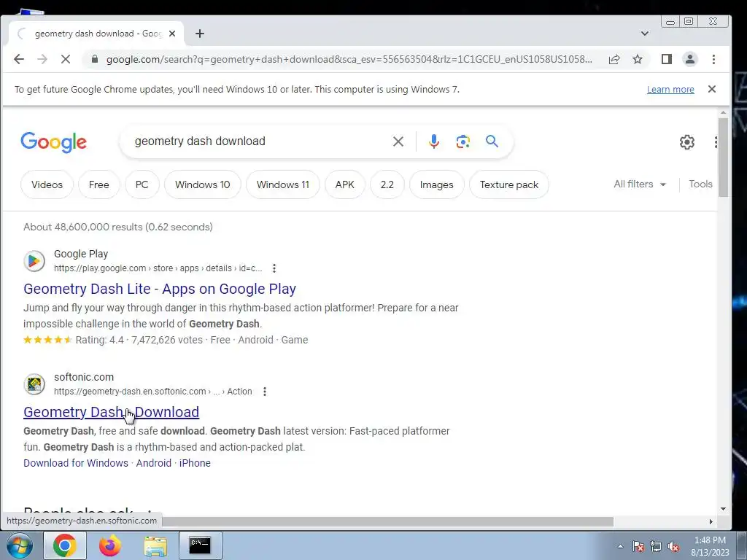Image resolution: width=747 pixels, height=560 pixels.
Task: Start voice search with the microphone
Action: (x=433, y=141)
